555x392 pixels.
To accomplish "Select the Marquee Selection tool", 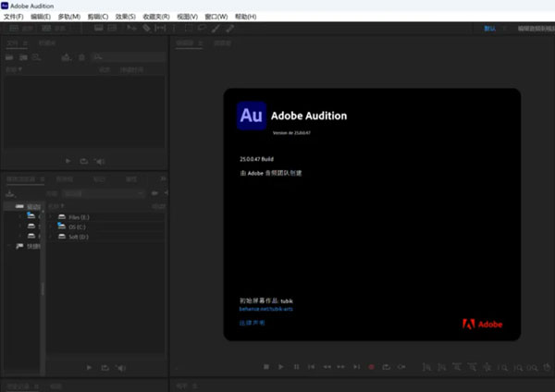I will tap(189, 28).
